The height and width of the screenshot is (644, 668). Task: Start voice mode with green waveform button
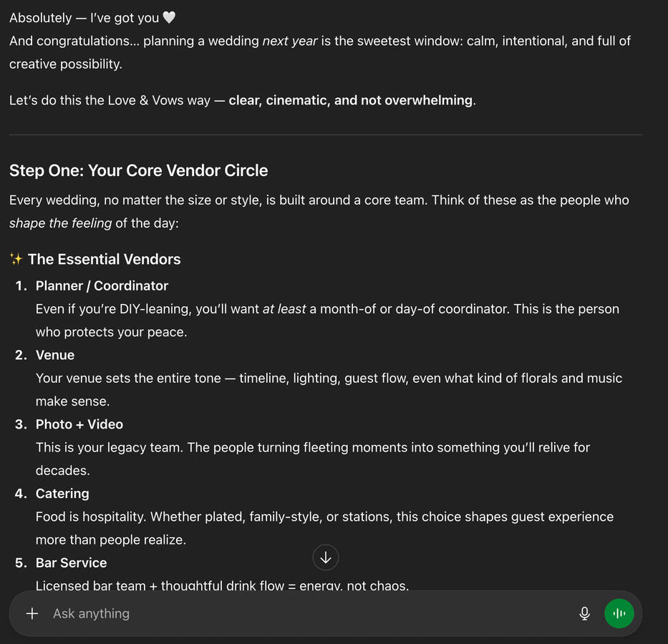tap(619, 613)
